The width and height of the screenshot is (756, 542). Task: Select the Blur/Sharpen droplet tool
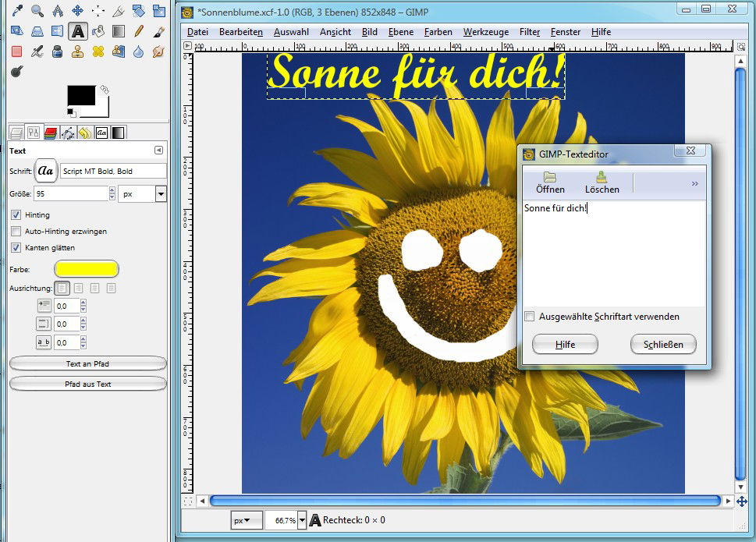pyautogui.click(x=138, y=51)
